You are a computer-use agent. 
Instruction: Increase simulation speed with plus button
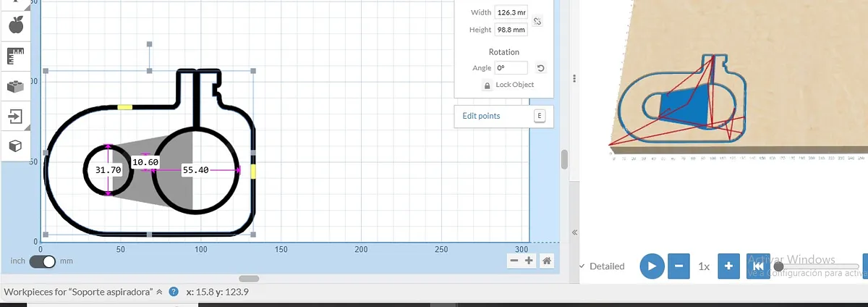pos(728,266)
